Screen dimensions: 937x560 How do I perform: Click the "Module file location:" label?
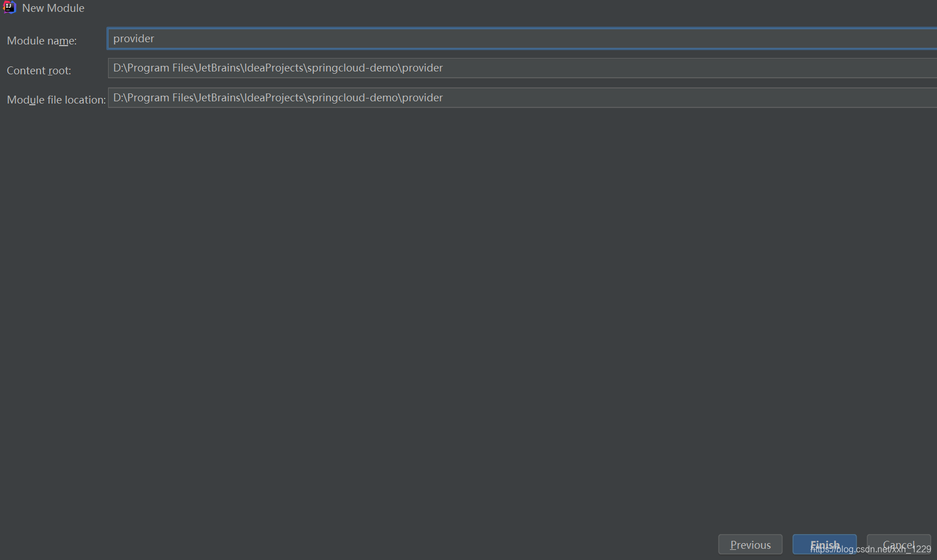pyautogui.click(x=56, y=100)
